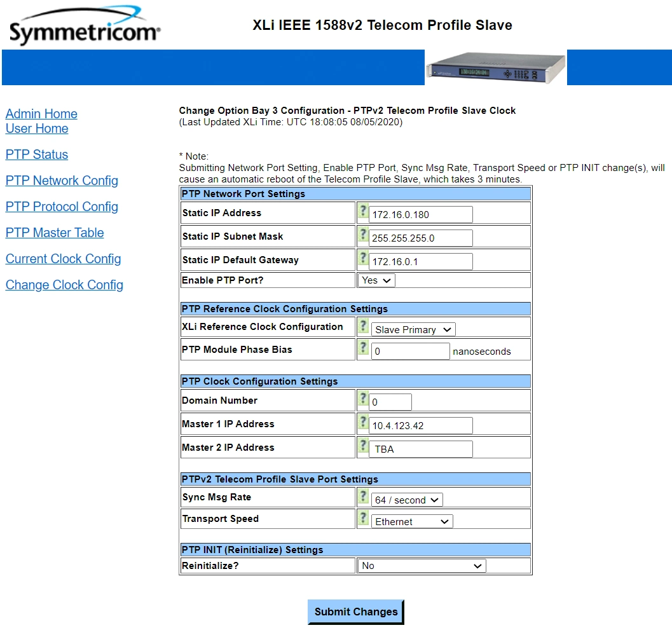Click the Domain Number field

click(390, 402)
